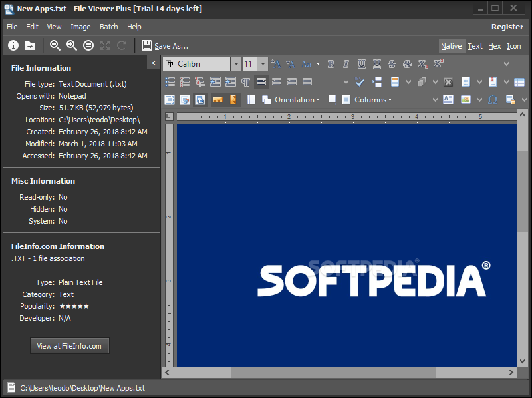Apply subscript formatting
The image size is (532, 398).
tap(423, 63)
